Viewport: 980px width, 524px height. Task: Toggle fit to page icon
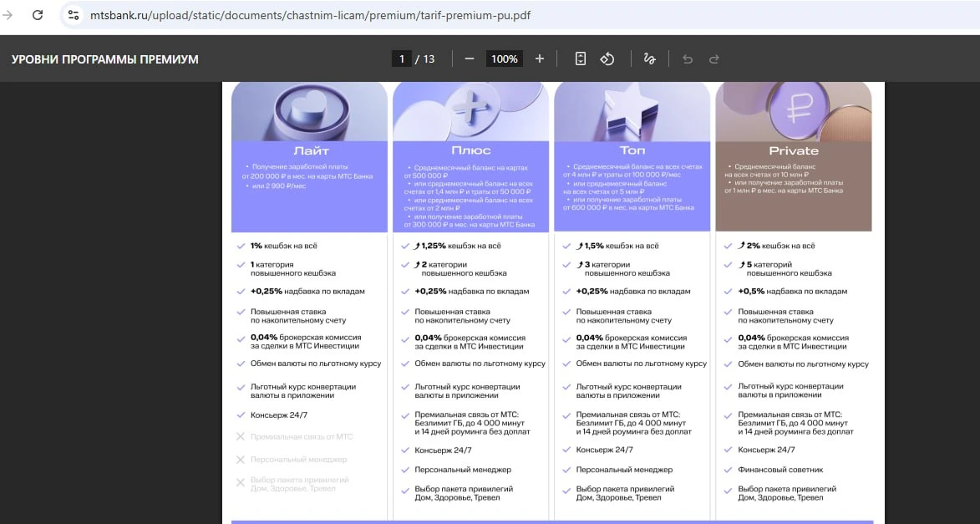581,59
